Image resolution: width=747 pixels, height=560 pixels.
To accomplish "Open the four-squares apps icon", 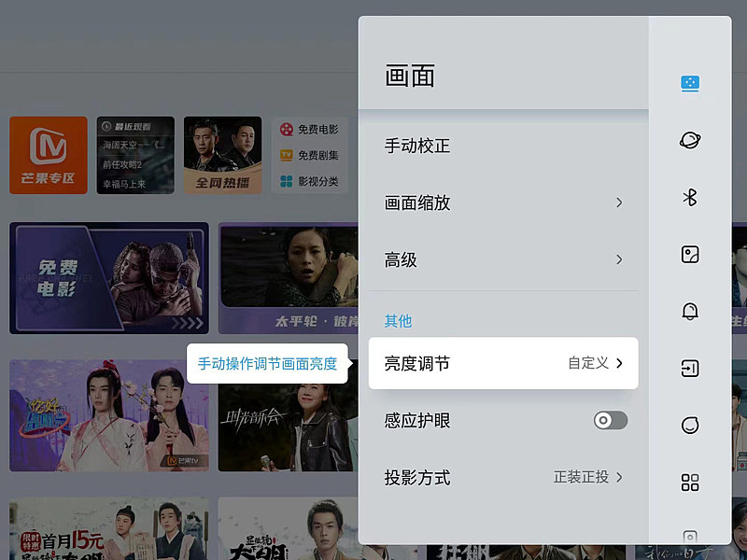I will pos(690,482).
